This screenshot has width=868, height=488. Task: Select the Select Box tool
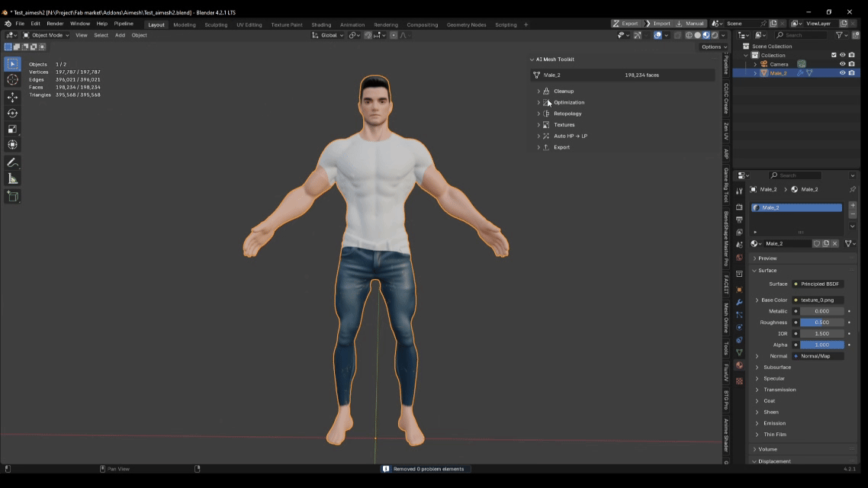point(13,64)
